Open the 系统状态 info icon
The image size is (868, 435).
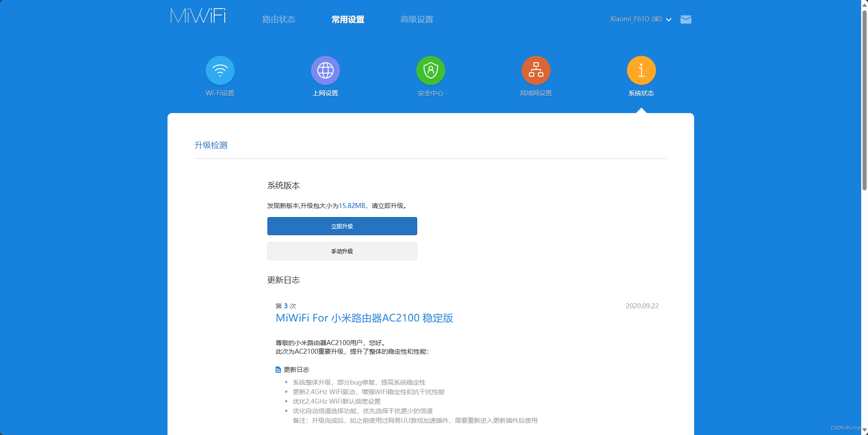(x=641, y=70)
